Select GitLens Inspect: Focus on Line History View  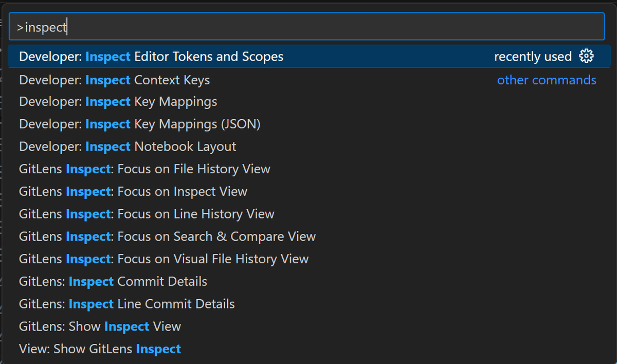point(308,214)
